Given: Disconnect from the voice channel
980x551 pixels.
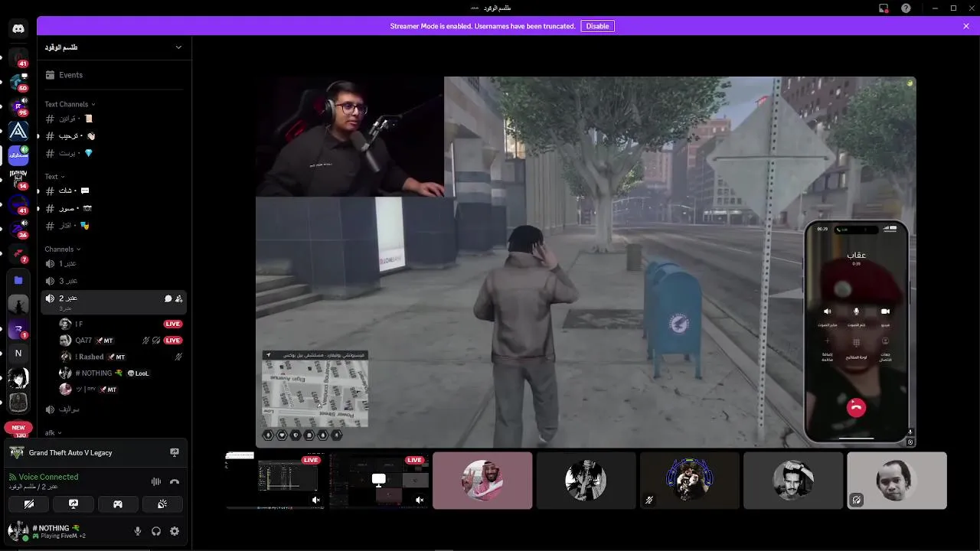Looking at the screenshot, I should pyautogui.click(x=175, y=481).
